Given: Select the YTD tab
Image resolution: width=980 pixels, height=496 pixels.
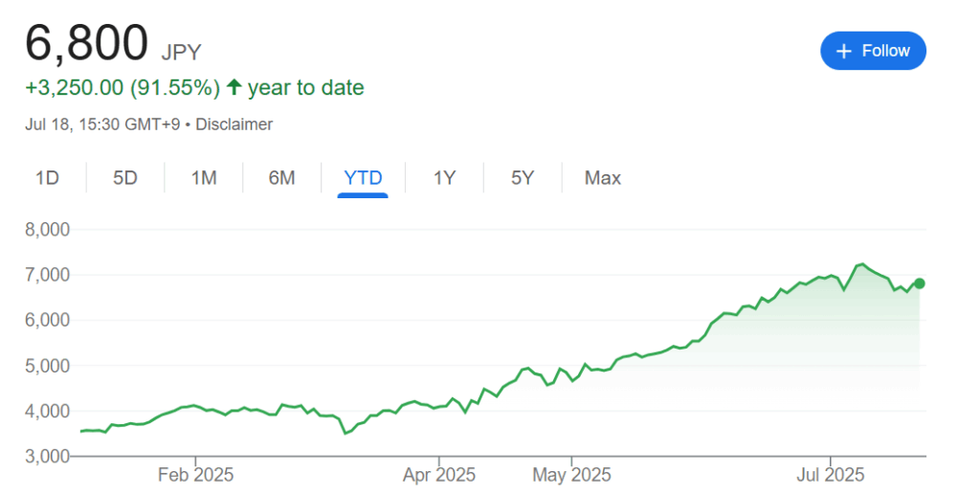Looking at the screenshot, I should tap(363, 178).
